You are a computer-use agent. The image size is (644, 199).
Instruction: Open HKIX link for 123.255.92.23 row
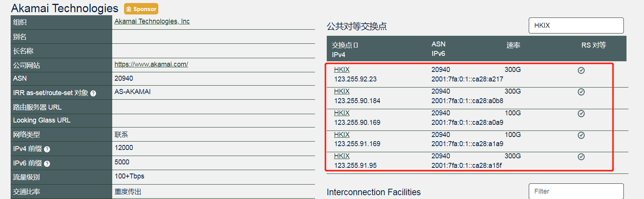[x=342, y=70]
